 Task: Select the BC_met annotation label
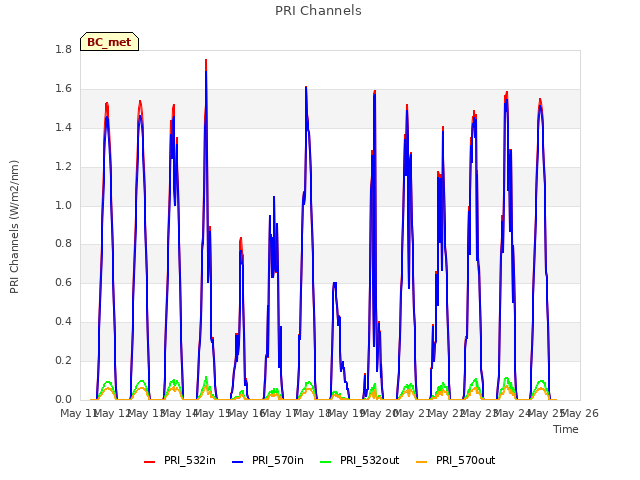click(109, 42)
